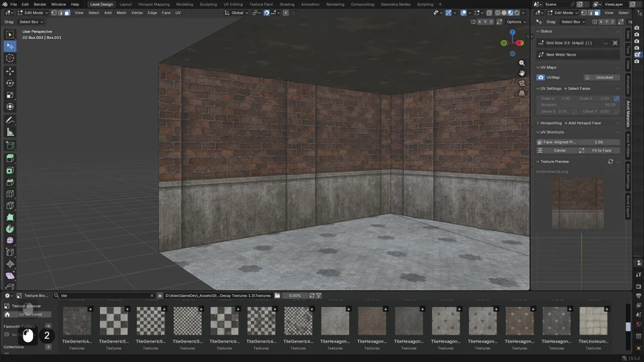This screenshot has height=362, width=644.
Task: Activate the 3D Cursor tool
Action: tap(10, 58)
